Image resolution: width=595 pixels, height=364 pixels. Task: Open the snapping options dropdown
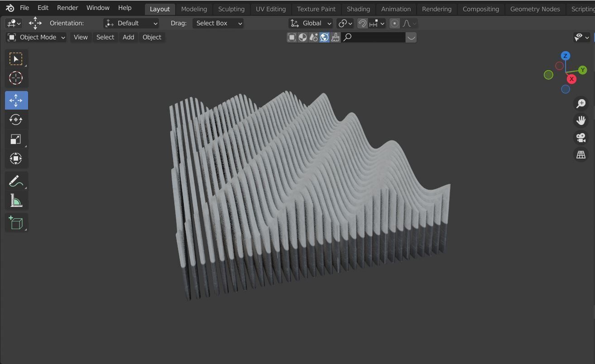(x=377, y=23)
